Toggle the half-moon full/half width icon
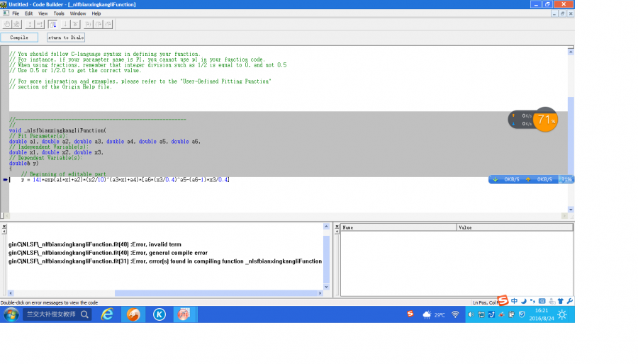Viewport: 638px width, 364px height. (x=524, y=301)
